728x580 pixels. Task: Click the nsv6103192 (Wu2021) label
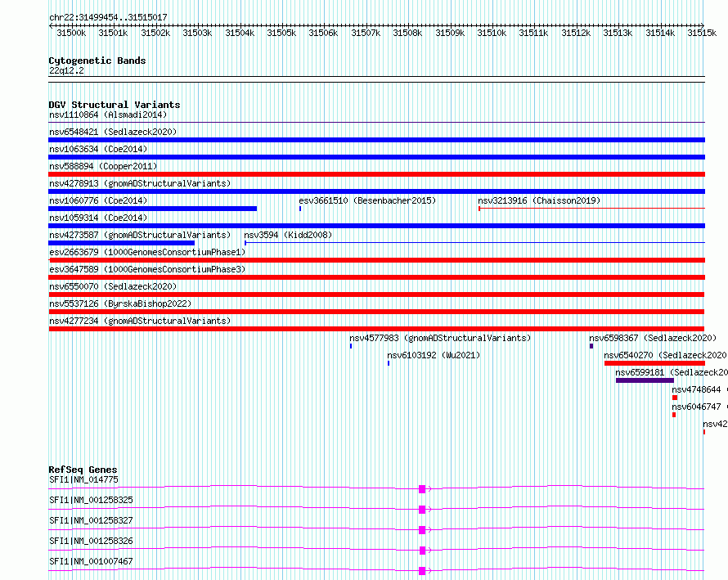(x=434, y=355)
